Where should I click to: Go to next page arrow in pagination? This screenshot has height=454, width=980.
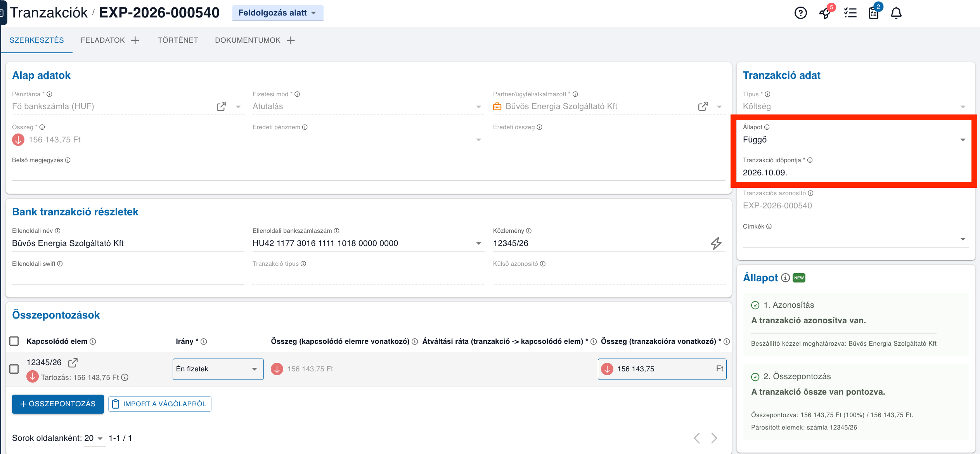[714, 438]
